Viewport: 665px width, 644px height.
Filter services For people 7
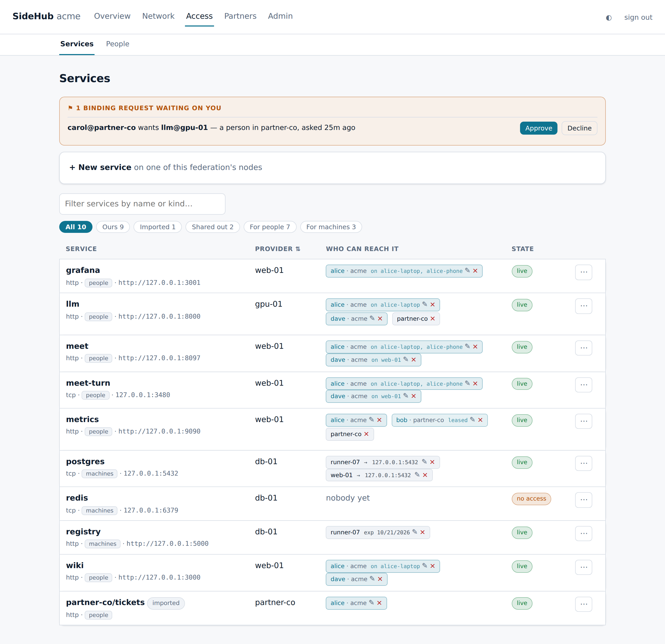[270, 227]
